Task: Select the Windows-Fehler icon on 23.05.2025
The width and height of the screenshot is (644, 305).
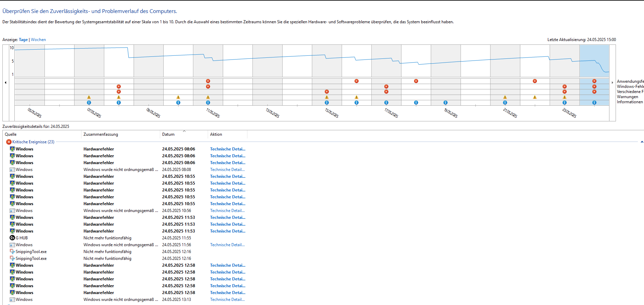Action: click(x=565, y=87)
